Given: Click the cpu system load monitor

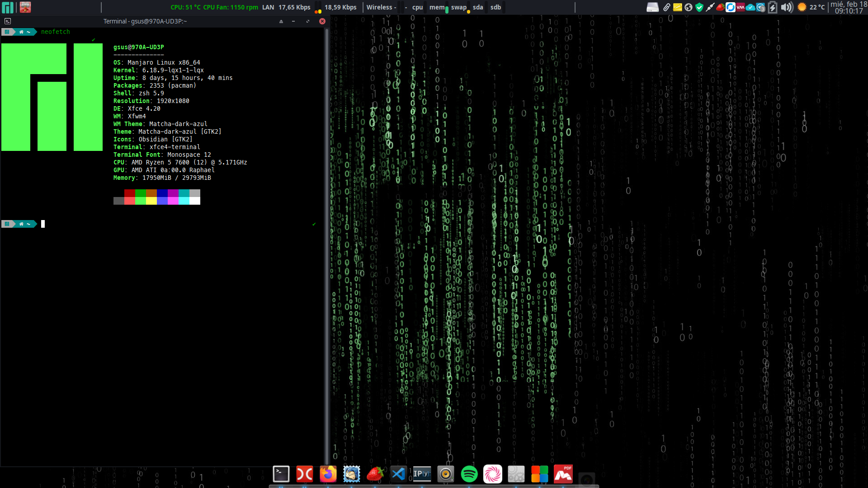Looking at the screenshot, I should tap(417, 7).
